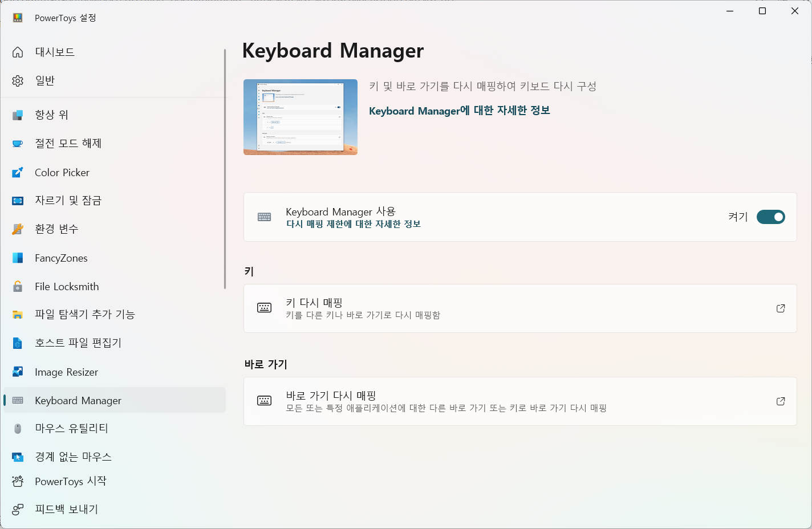The height and width of the screenshot is (529, 812).
Task: Click the 파일 탐색기 추가 기능 sidebar text
Action: coord(84,315)
